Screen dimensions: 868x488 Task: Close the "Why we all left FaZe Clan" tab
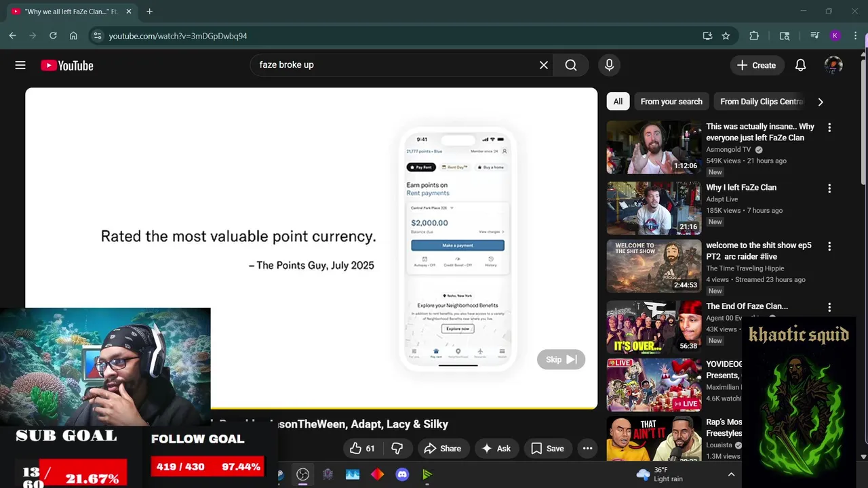pyautogui.click(x=129, y=12)
